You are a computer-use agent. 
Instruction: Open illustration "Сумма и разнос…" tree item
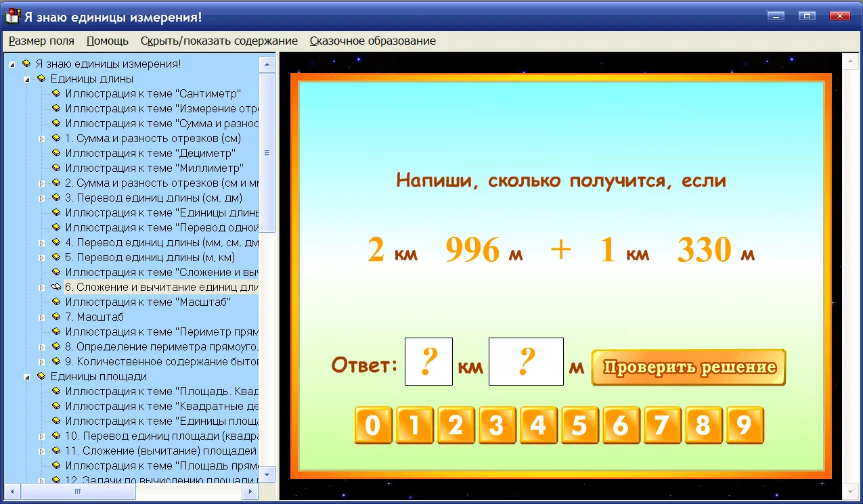[162, 123]
